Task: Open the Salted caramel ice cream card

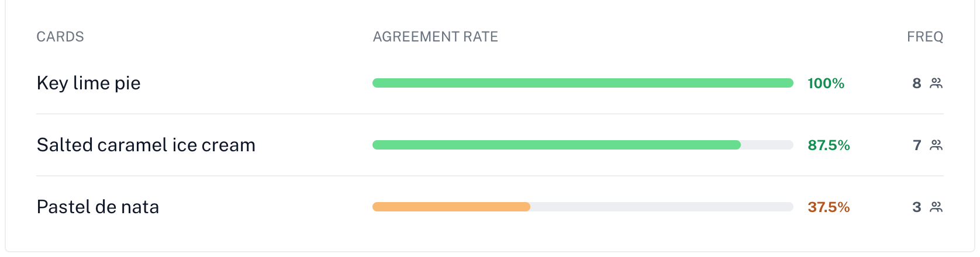Action: (146, 145)
